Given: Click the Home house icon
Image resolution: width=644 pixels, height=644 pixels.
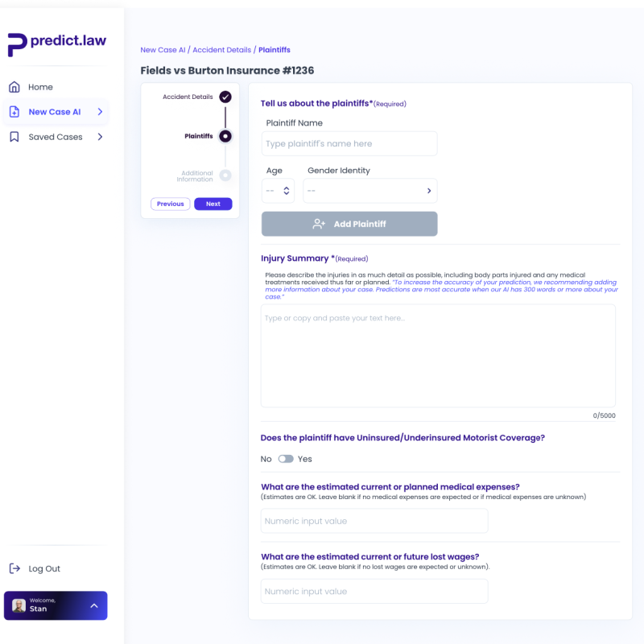Looking at the screenshot, I should [14, 87].
